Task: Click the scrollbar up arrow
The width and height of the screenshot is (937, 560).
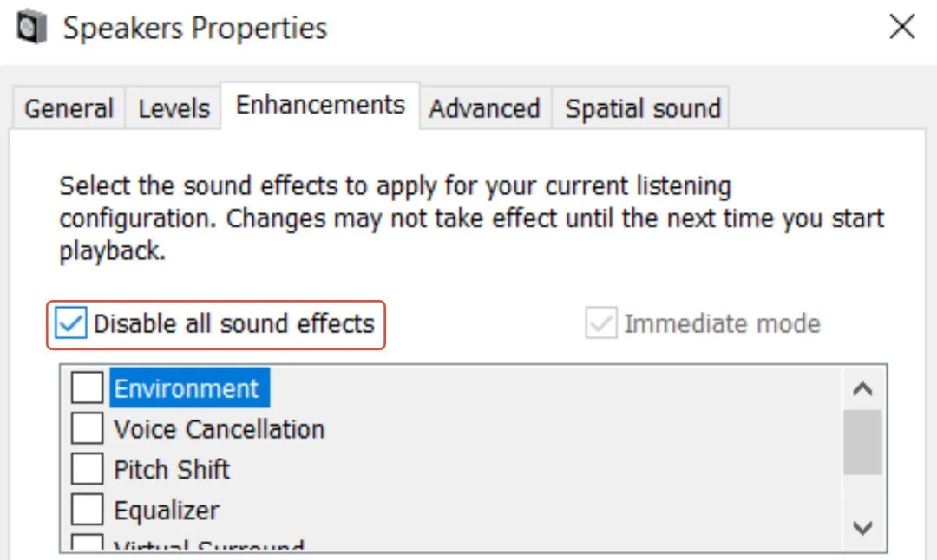Action: coord(863,389)
